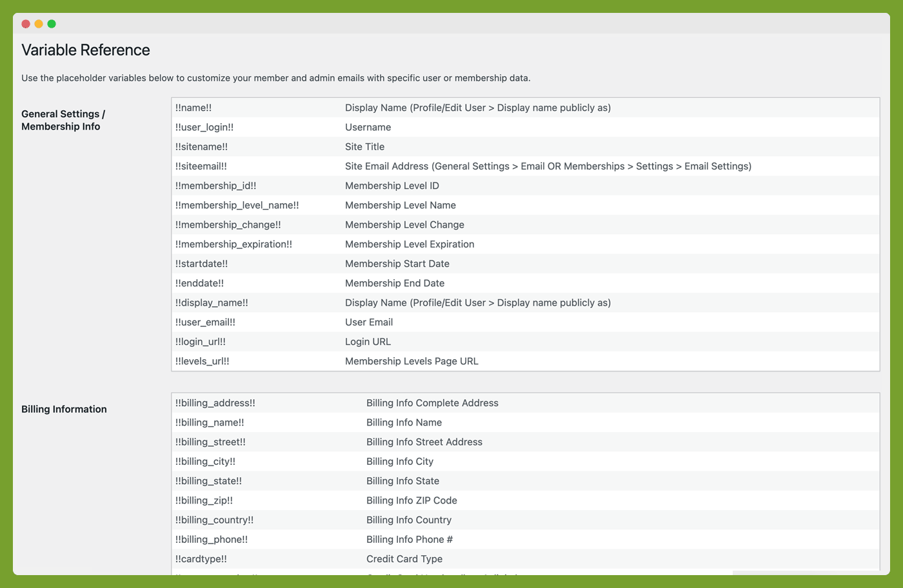Image resolution: width=903 pixels, height=588 pixels.
Task: Click the General Settings / Membership Info label
Action: pos(63,120)
